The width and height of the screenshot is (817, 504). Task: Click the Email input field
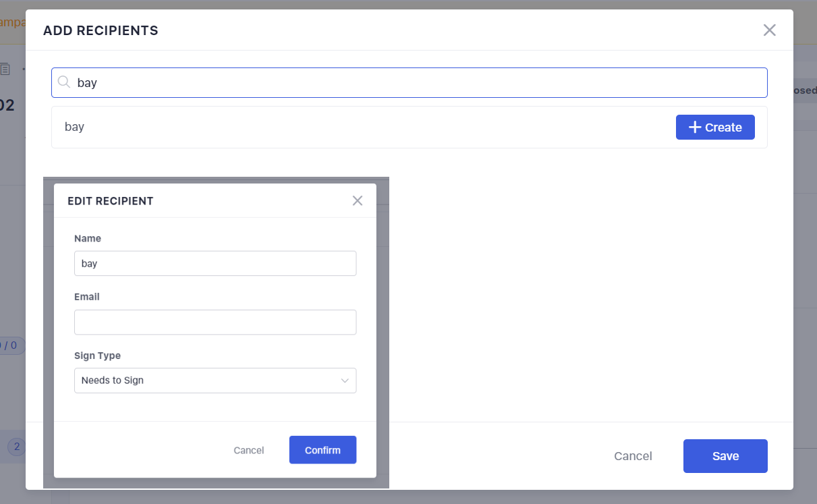[215, 322]
